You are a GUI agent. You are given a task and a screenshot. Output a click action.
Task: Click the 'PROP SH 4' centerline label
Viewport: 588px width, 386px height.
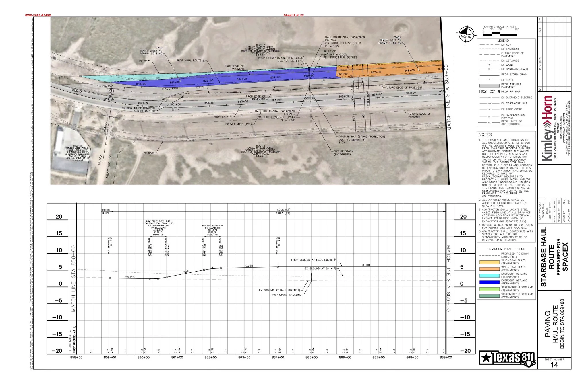pyautogui.click(x=223, y=117)
